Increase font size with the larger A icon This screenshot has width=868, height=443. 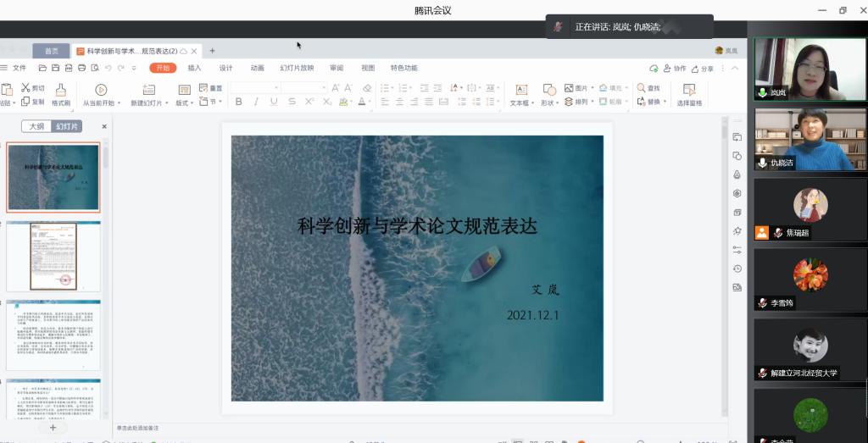[x=336, y=87]
